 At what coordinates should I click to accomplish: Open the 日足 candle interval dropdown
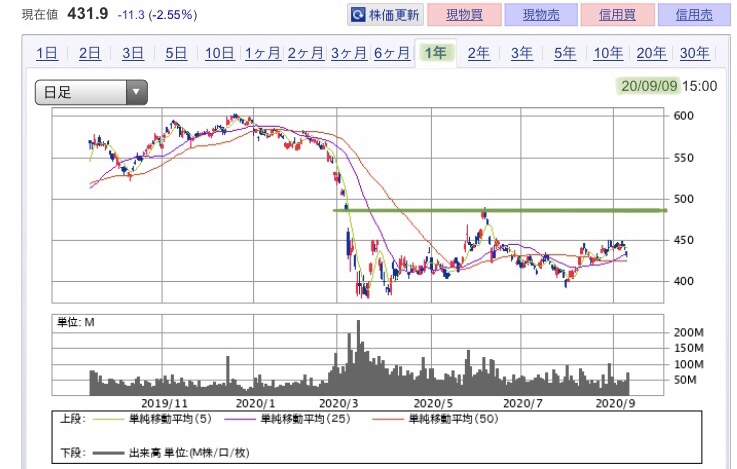91,92
